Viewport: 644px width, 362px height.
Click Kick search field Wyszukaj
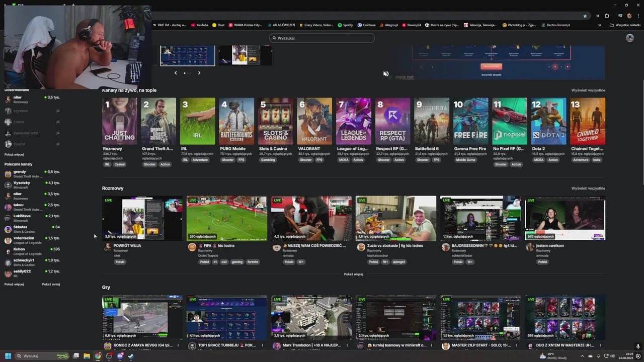[x=322, y=38]
